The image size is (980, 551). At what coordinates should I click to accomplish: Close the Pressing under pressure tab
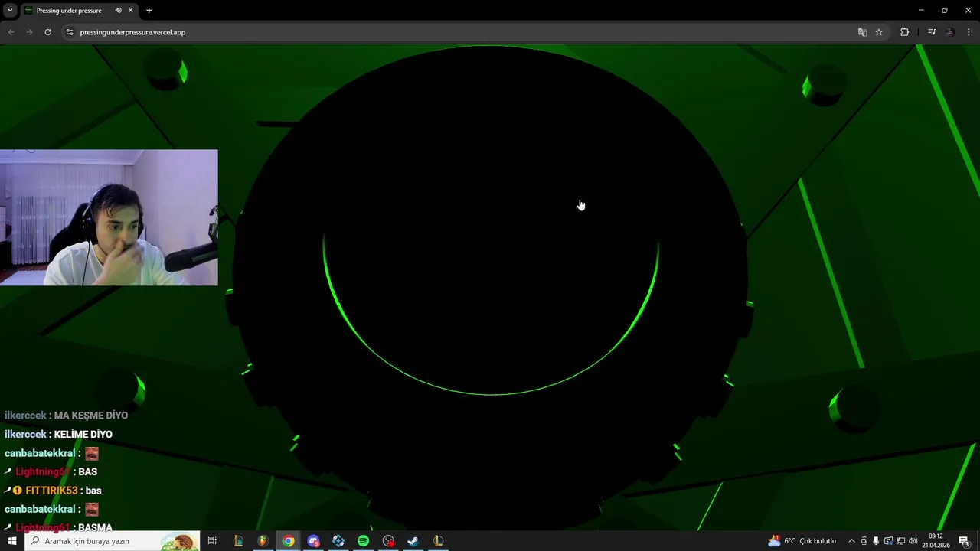click(x=130, y=11)
